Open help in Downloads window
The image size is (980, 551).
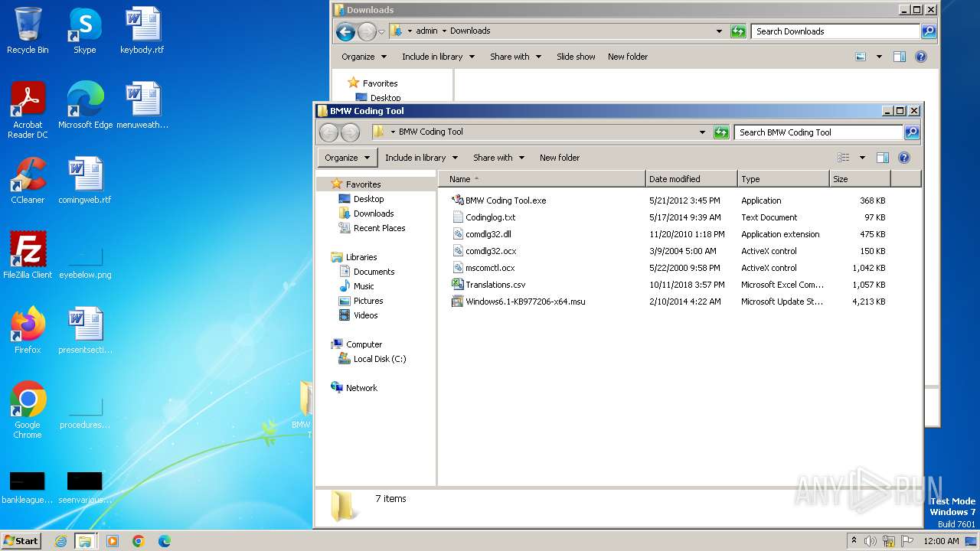click(921, 57)
